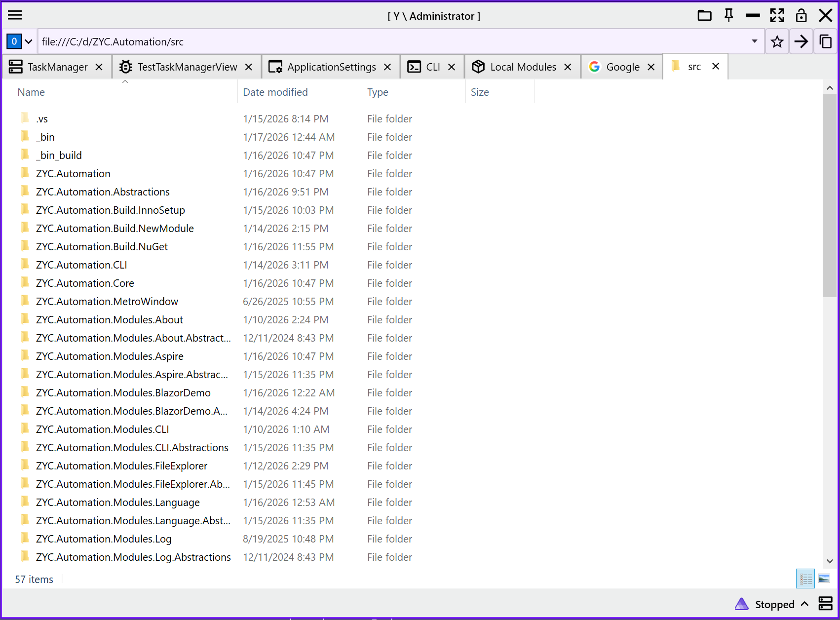Toggle the lock icon in the title bar

coord(801,15)
